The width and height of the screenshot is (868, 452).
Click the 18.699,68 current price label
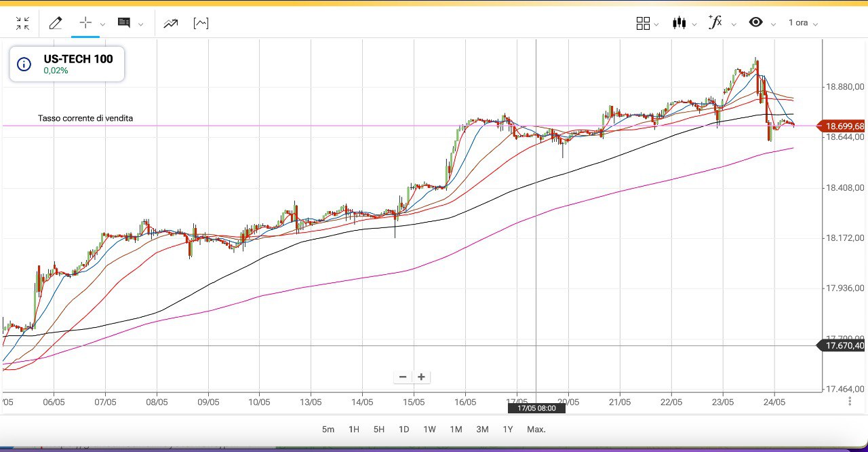844,126
